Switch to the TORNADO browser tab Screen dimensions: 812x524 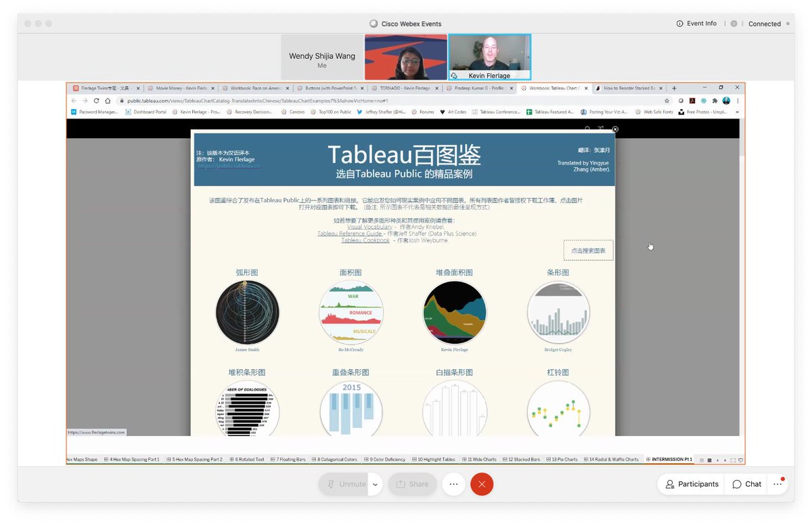pos(405,88)
